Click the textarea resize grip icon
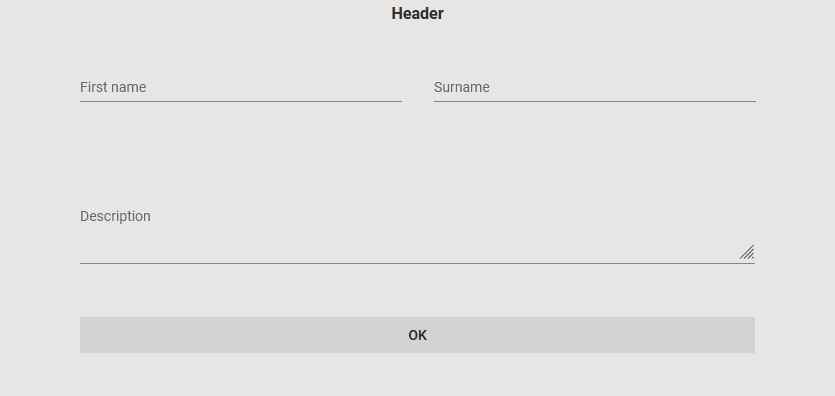Screen dimensions: 835x396 [x=747, y=252]
